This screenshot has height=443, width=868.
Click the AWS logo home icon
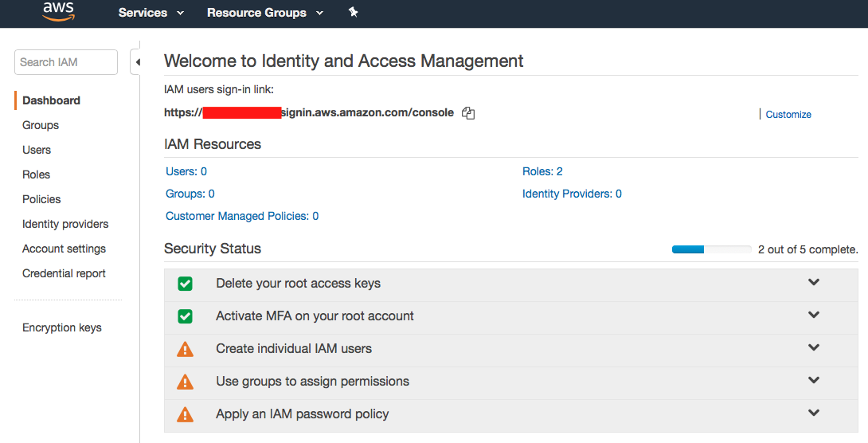coord(59,10)
